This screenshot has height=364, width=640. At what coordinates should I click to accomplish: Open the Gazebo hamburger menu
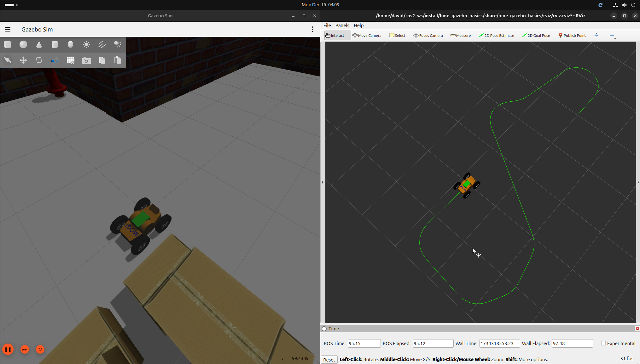click(x=8, y=29)
